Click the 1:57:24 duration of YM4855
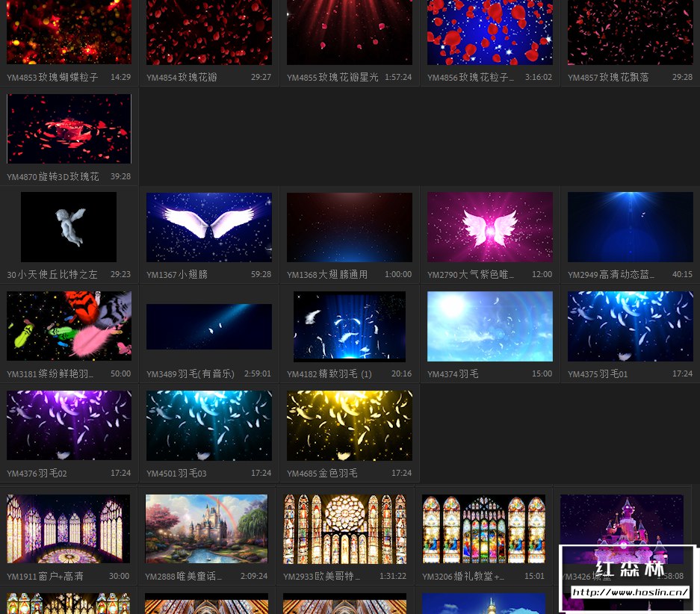The image size is (700, 614). click(398, 77)
